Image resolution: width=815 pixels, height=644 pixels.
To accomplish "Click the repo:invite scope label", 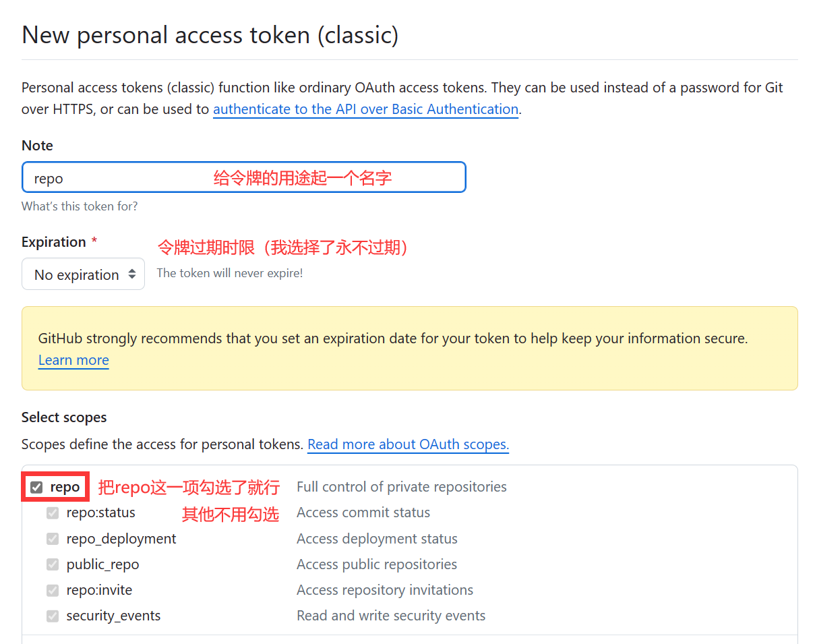I will point(99,590).
